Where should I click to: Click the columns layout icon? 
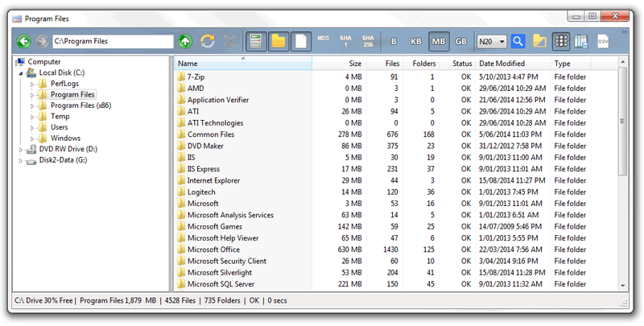[x=581, y=42]
